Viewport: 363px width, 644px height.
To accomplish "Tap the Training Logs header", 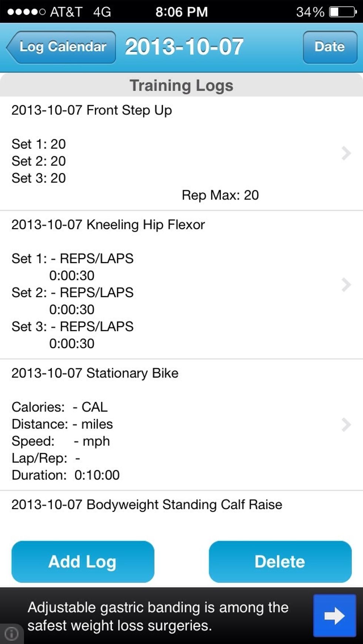I will (181, 85).
